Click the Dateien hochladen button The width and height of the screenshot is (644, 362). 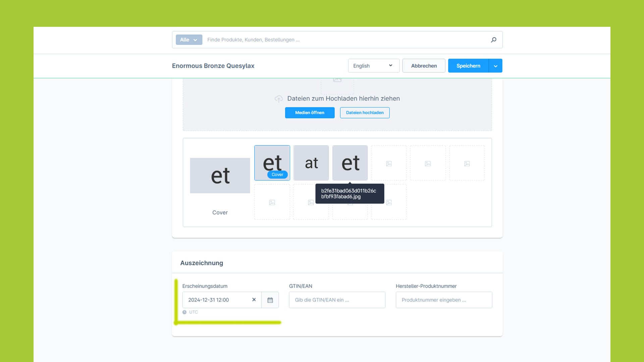(x=365, y=112)
